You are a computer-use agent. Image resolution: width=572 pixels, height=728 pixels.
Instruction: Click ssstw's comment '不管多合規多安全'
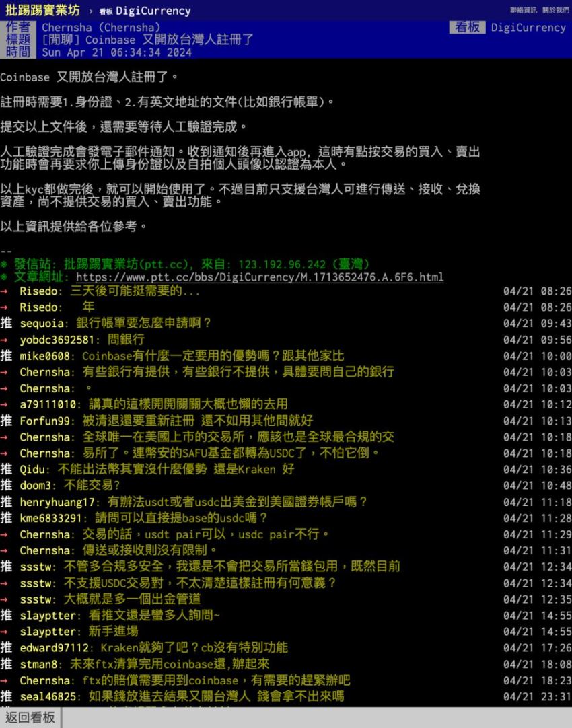click(231, 567)
